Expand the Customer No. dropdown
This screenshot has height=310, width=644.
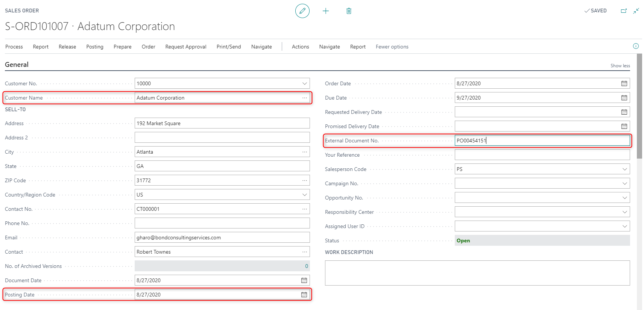pos(304,83)
